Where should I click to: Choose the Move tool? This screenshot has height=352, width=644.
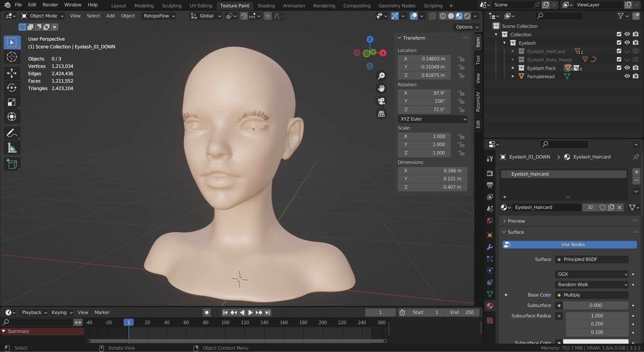[12, 73]
